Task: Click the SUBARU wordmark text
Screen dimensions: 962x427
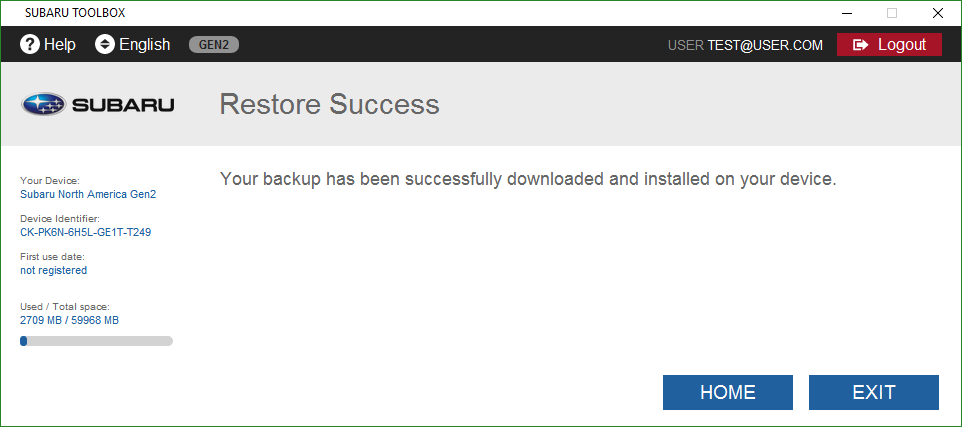Action: [x=123, y=105]
